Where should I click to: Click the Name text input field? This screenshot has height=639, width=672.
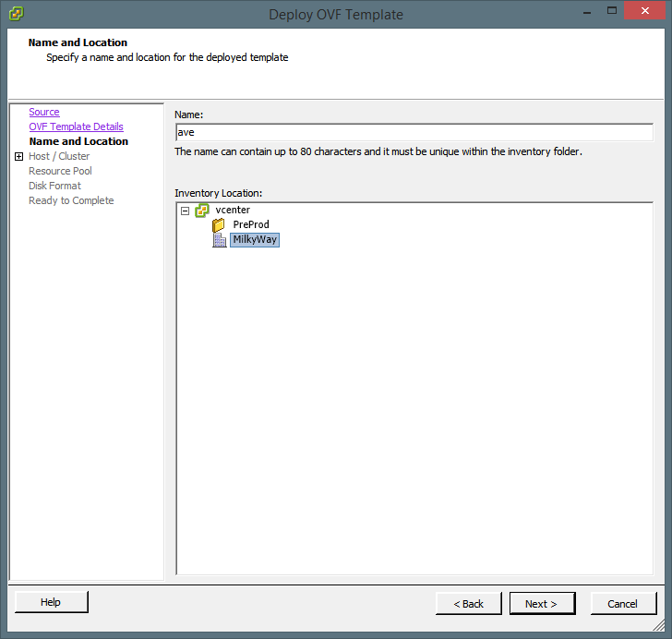(414, 132)
